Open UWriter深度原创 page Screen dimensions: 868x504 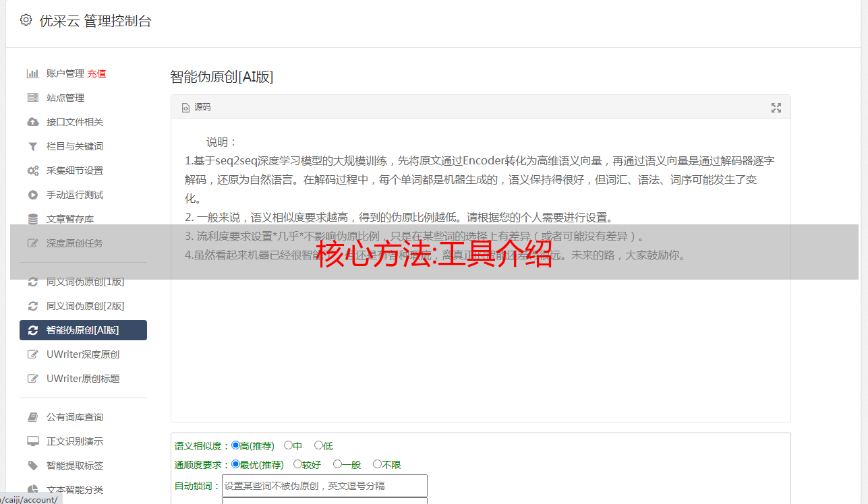pos(83,354)
